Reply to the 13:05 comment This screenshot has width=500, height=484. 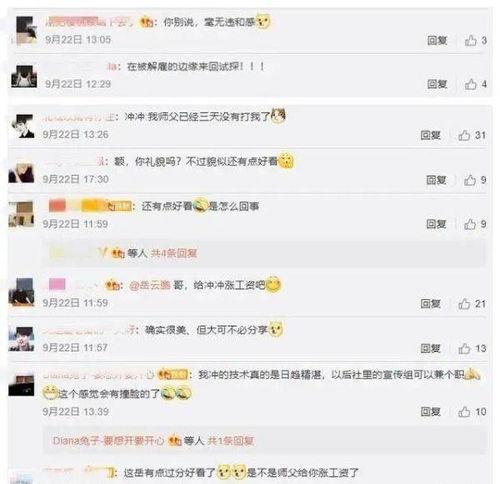click(437, 40)
